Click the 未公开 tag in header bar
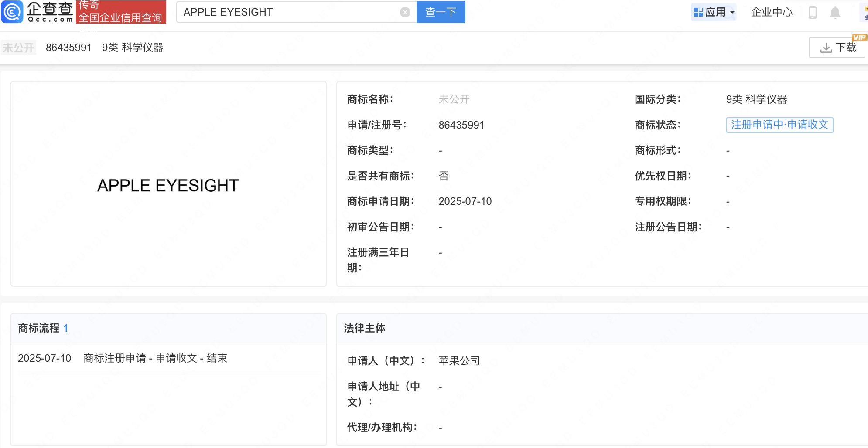The width and height of the screenshot is (868, 448). pos(18,48)
